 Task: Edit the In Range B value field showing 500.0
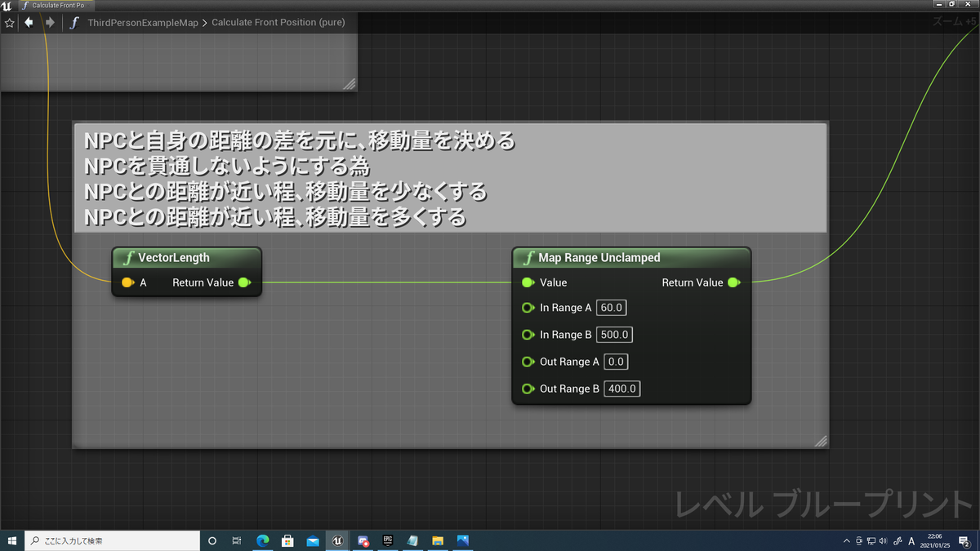click(613, 334)
